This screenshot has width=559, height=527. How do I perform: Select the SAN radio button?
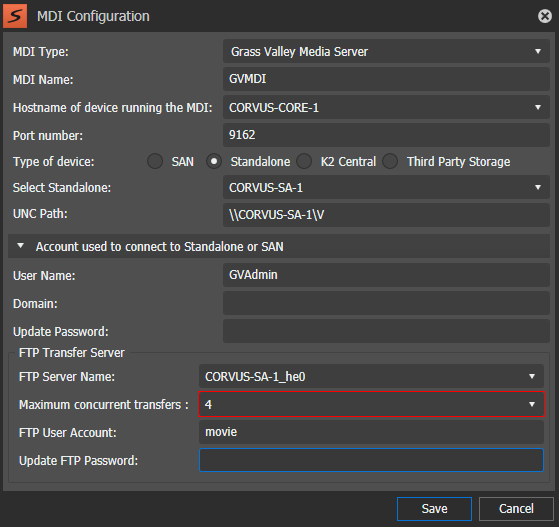pos(155,161)
